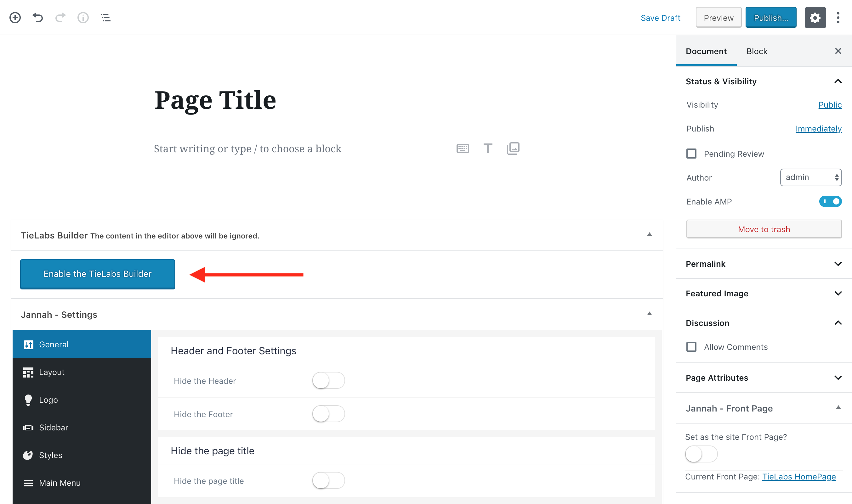Open the more options vertical dots menu

click(x=838, y=18)
